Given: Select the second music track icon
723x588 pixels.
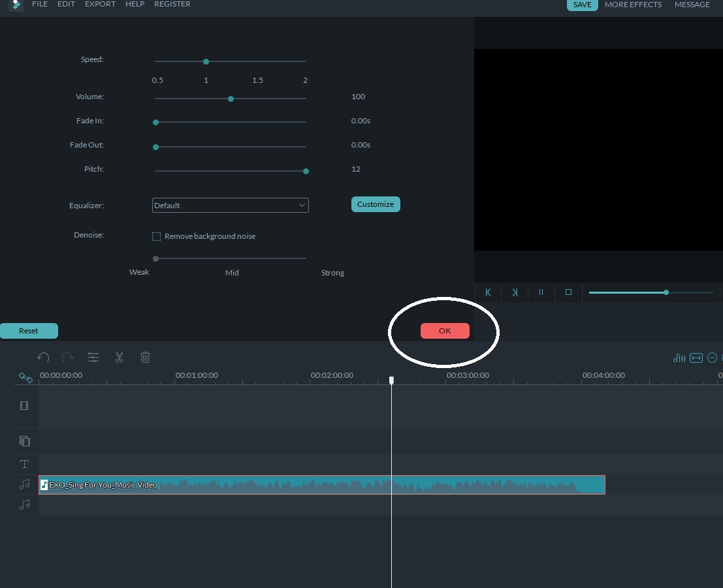Looking at the screenshot, I should click(24, 504).
